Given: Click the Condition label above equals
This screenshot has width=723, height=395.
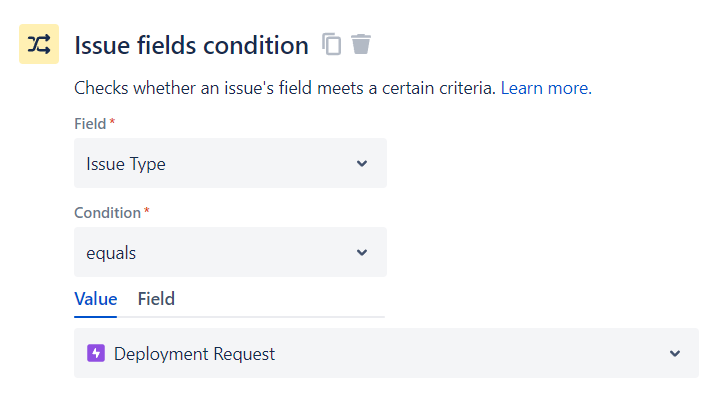Looking at the screenshot, I should tap(107, 213).
